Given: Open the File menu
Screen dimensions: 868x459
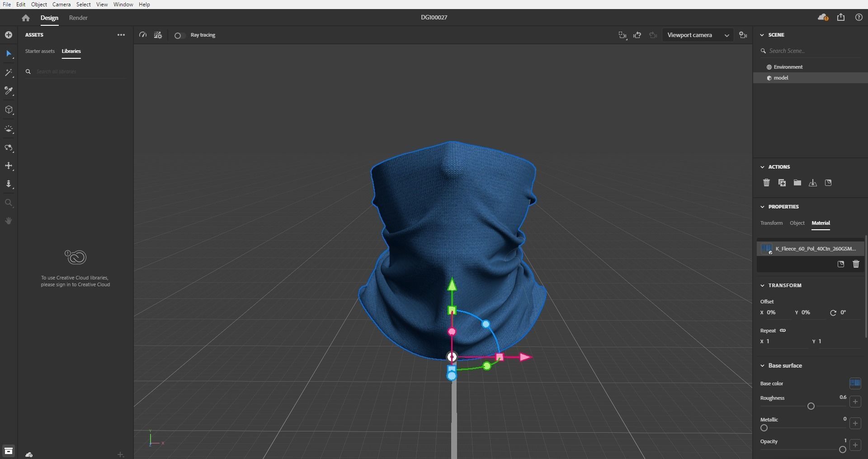Looking at the screenshot, I should [7, 5].
